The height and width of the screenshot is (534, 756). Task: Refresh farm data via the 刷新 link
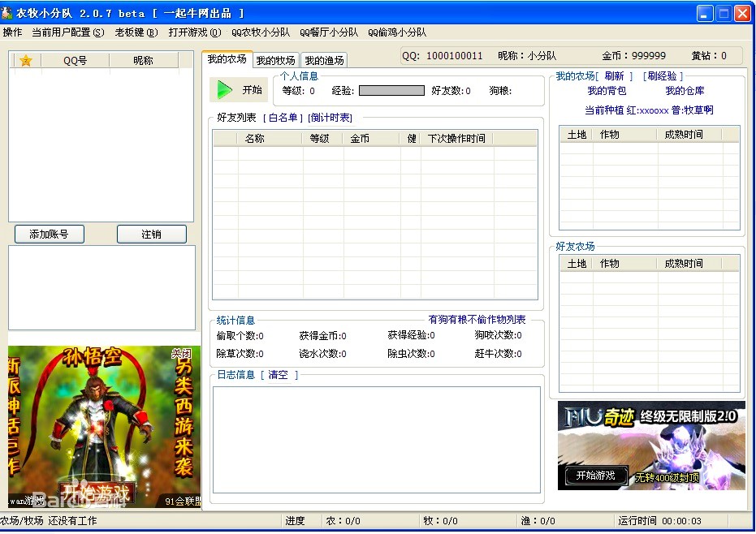point(615,76)
